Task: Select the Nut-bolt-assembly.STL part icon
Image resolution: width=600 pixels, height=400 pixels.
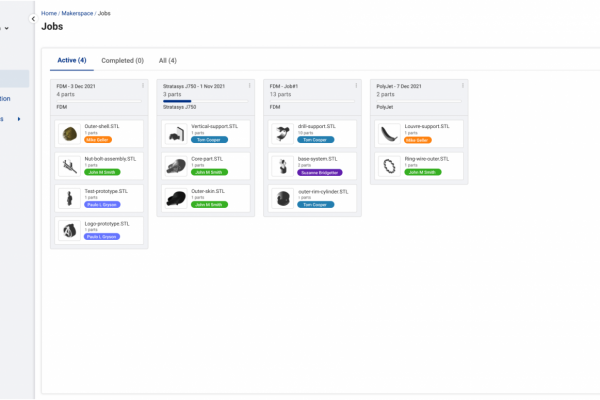Action: [69, 166]
